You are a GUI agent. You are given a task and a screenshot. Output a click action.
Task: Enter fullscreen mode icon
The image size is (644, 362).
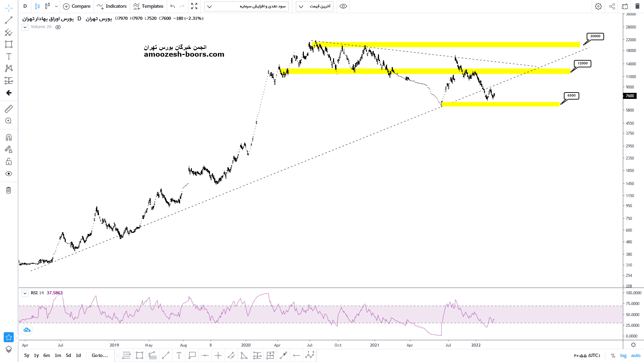coord(194,6)
